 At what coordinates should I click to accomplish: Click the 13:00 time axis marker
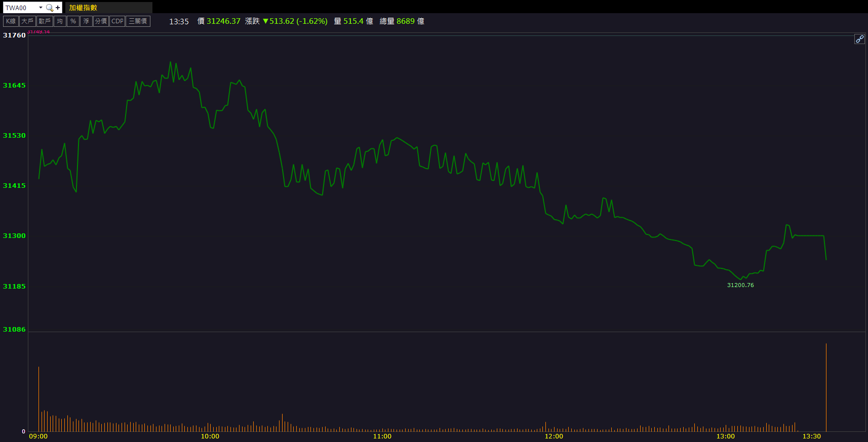click(725, 436)
